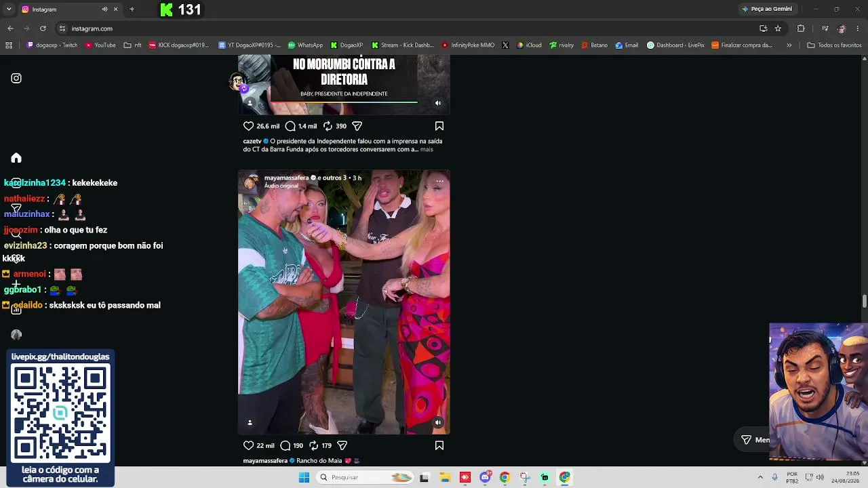This screenshot has height=488, width=868.
Task: Click the page's vertical scrollbar thumb
Action: coord(865,301)
